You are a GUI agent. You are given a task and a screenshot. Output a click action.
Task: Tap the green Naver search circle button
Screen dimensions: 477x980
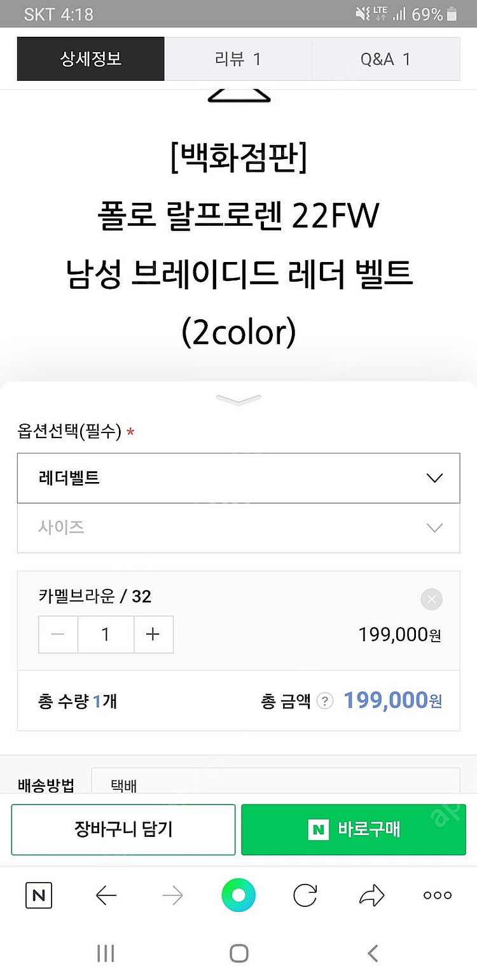238,895
